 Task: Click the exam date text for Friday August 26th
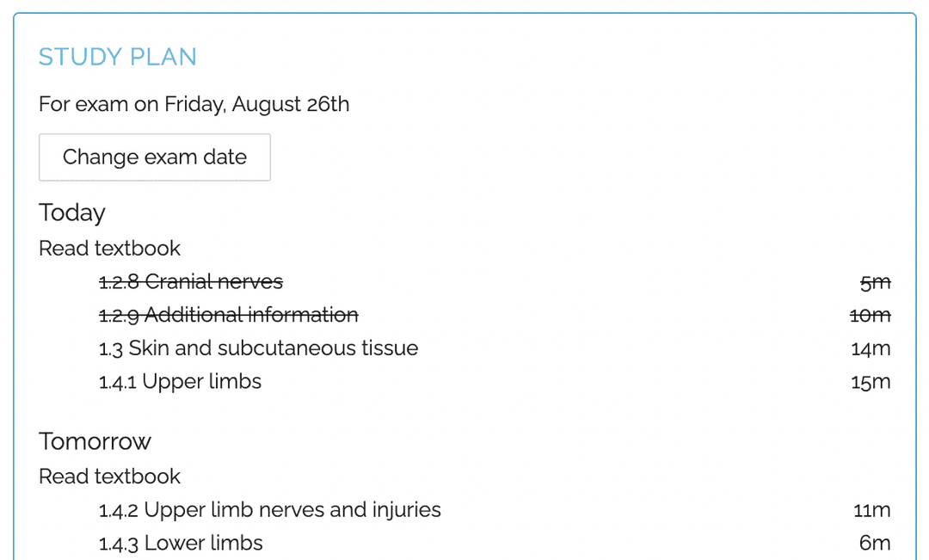click(194, 104)
